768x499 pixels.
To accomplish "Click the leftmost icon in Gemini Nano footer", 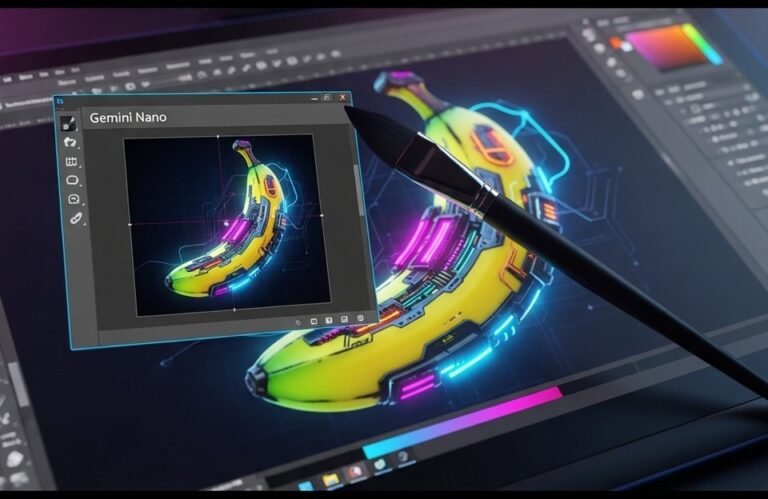I will (x=298, y=322).
